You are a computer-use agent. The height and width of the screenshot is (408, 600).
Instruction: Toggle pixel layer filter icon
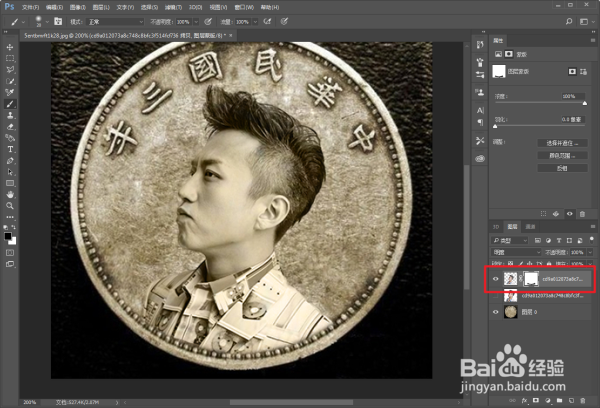pyautogui.click(x=538, y=240)
